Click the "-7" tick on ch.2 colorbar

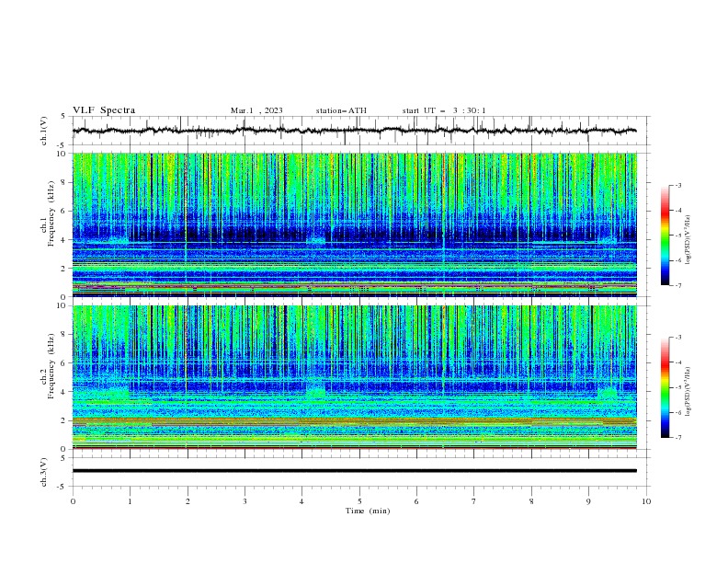[x=677, y=438]
